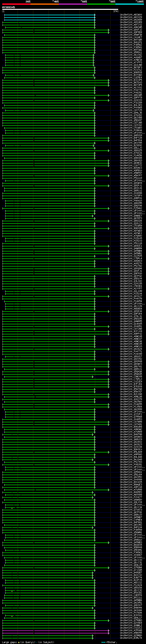This screenshot has height=644, width=146.
Task: Click the label UniRef100_P14654
Action: click(x=131, y=301)
